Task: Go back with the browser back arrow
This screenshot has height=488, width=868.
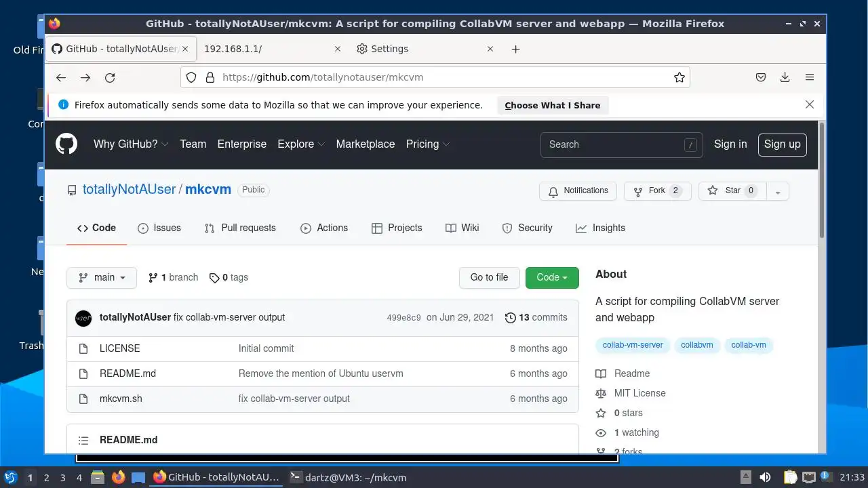Action: (x=61, y=77)
